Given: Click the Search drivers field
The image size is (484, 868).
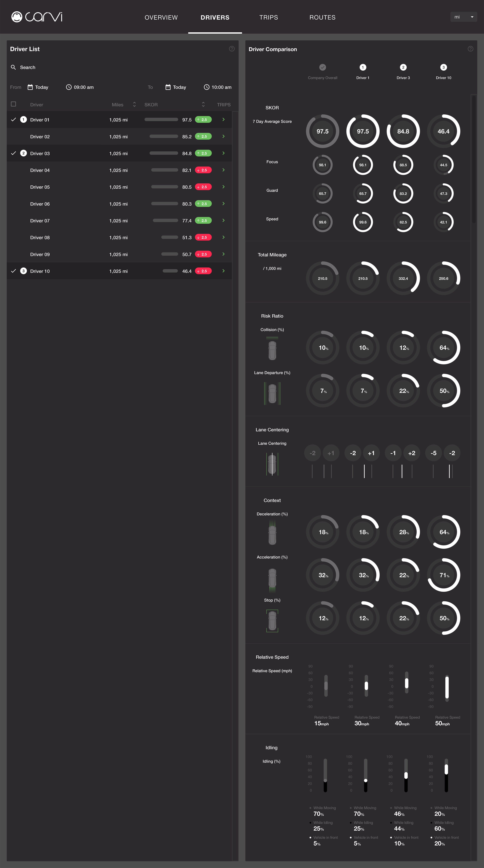Looking at the screenshot, I should (x=123, y=67).
